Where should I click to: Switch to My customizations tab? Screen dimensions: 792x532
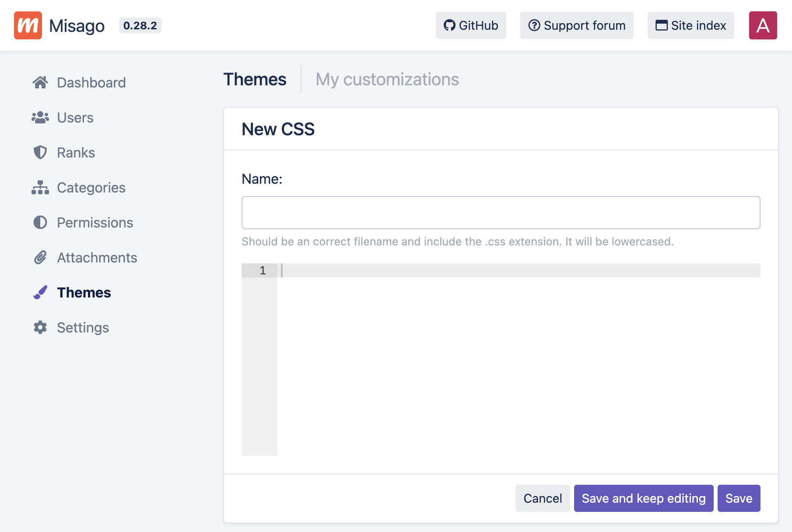click(x=387, y=80)
